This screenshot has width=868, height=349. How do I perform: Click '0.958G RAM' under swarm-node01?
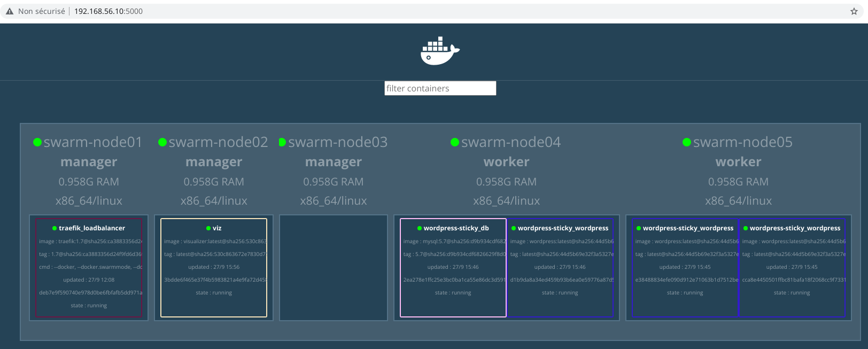click(x=89, y=182)
